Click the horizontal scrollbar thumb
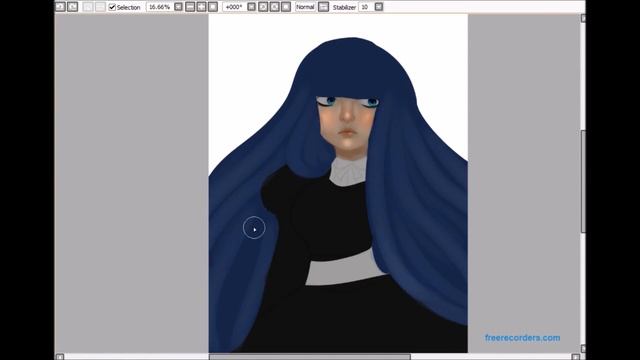This screenshot has height=360, width=640. (x=310, y=357)
